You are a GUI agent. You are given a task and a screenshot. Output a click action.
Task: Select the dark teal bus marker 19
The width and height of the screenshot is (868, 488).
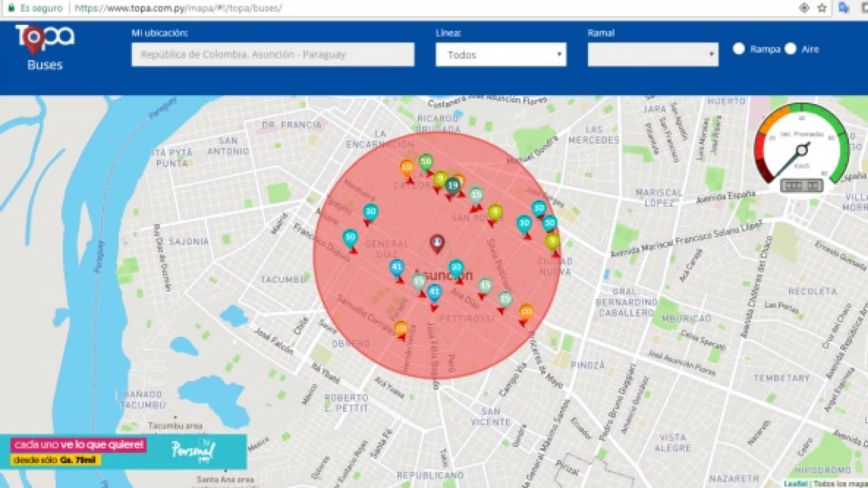pos(452,186)
